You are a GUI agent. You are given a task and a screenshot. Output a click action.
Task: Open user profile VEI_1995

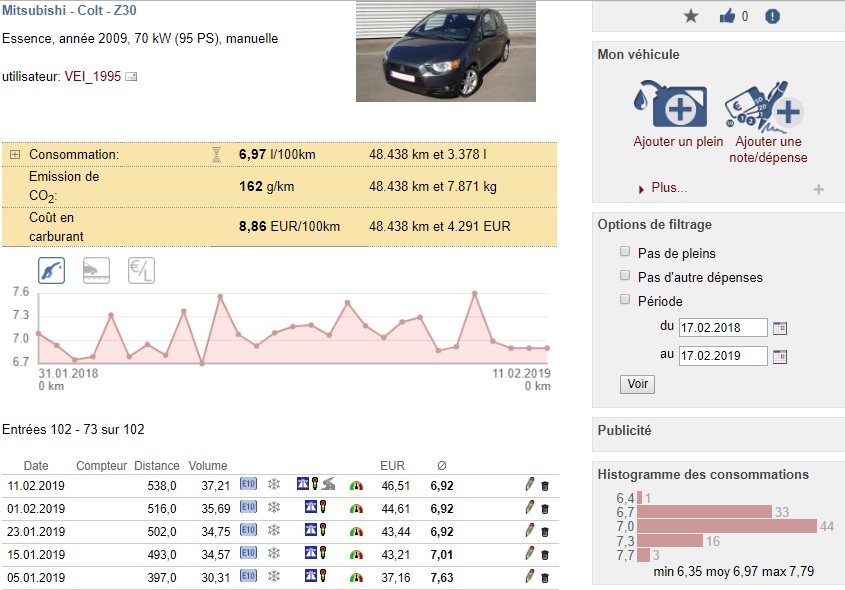[93, 77]
